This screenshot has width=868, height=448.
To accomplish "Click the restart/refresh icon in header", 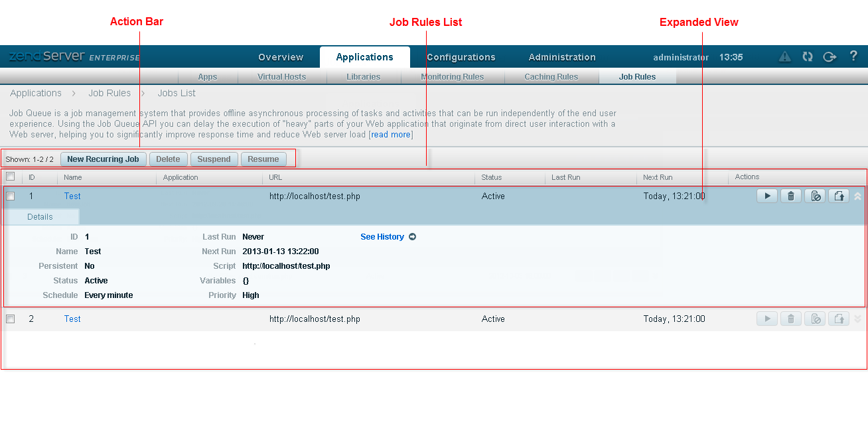I will [x=808, y=57].
